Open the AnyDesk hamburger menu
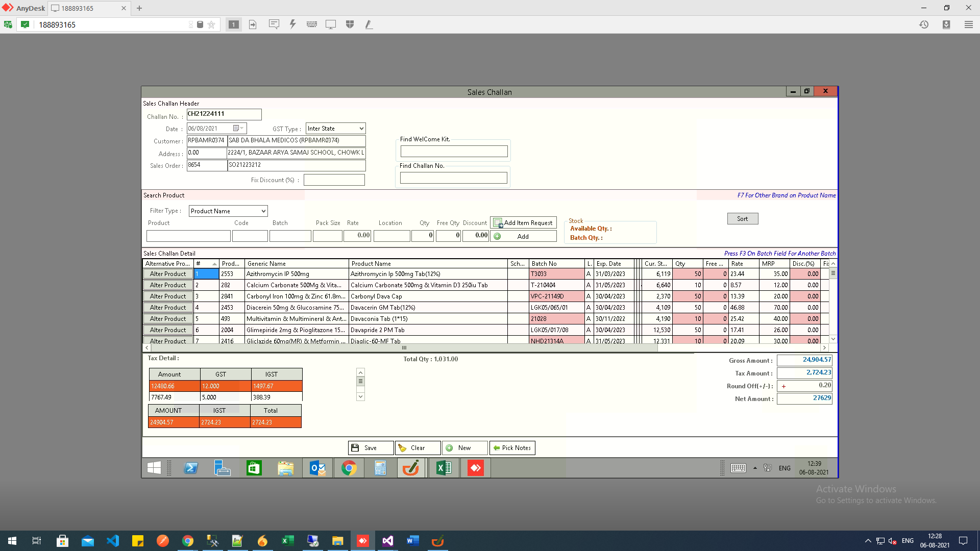980x551 pixels. click(x=968, y=24)
